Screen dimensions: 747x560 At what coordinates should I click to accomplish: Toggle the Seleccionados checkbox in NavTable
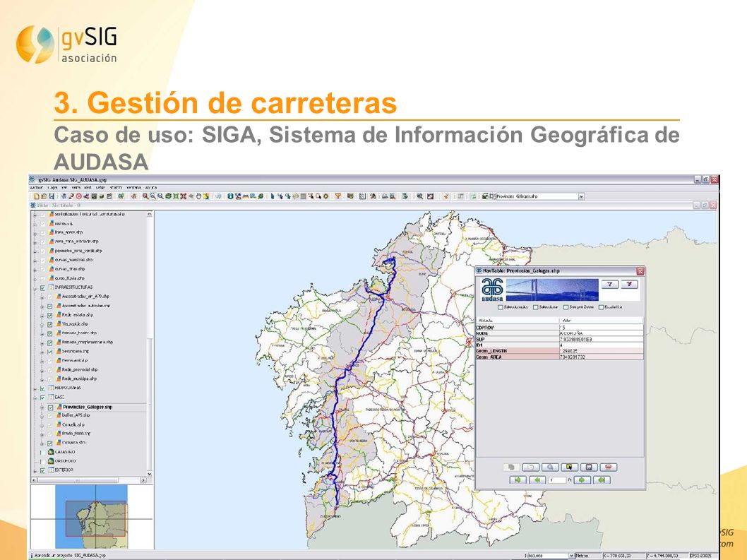tap(500, 307)
